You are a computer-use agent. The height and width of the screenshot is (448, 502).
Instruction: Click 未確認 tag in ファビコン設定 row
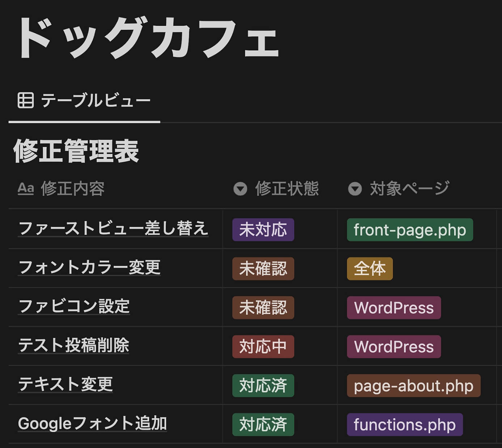[263, 308]
